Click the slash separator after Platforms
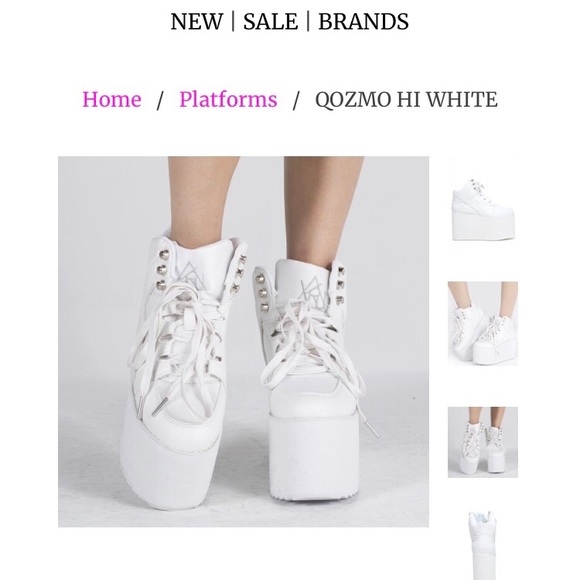This screenshot has width=580, height=580. click(296, 101)
